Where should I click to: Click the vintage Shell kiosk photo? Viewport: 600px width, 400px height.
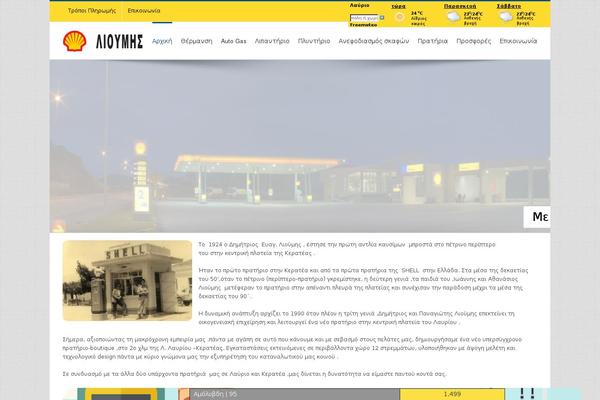127,281
